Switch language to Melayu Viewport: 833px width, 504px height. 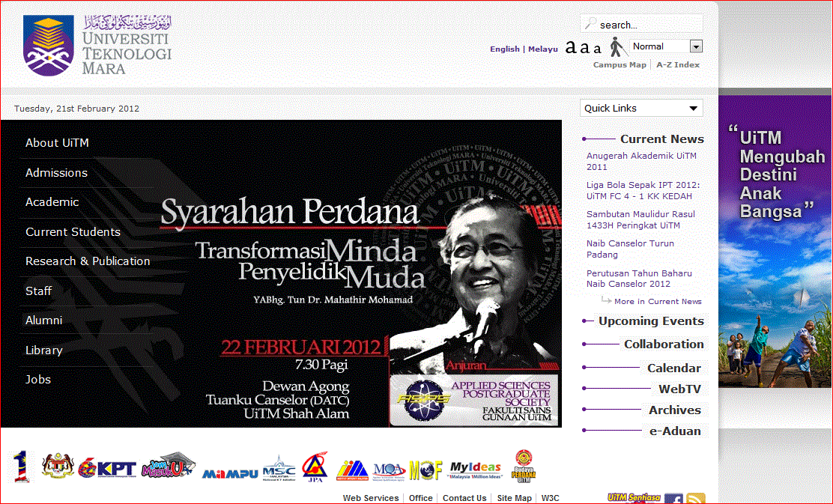coord(543,49)
